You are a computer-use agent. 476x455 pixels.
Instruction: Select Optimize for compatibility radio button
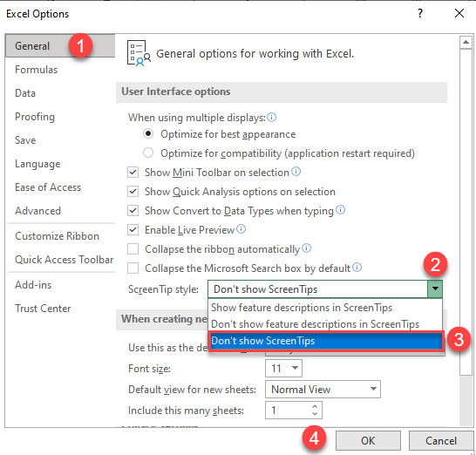coord(148,153)
